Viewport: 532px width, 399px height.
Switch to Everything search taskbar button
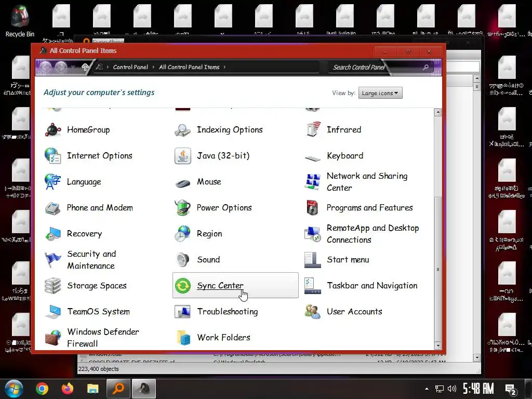point(118,389)
